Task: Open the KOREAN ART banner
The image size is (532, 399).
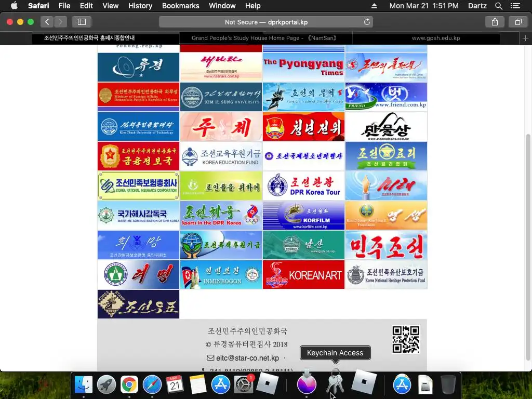Action: (303, 274)
